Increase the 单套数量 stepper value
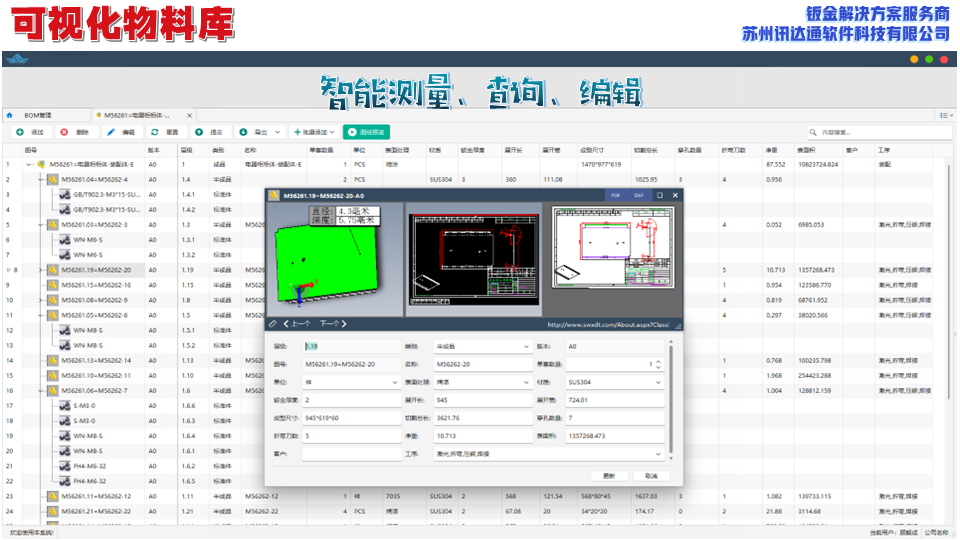 click(659, 361)
